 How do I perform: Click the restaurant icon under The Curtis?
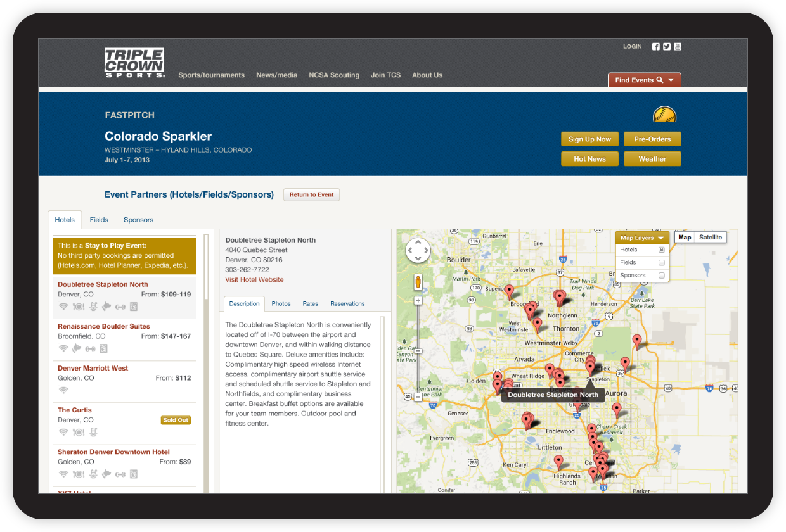tap(79, 433)
